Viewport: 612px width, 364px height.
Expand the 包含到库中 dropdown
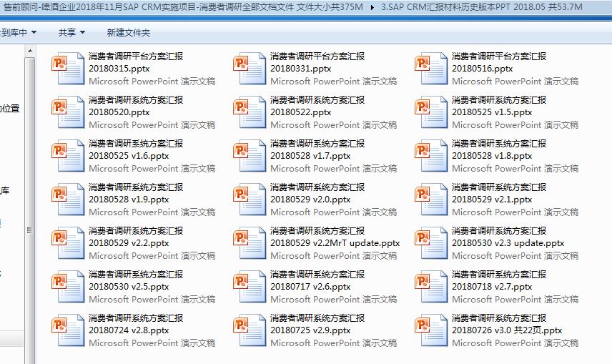pos(19,33)
